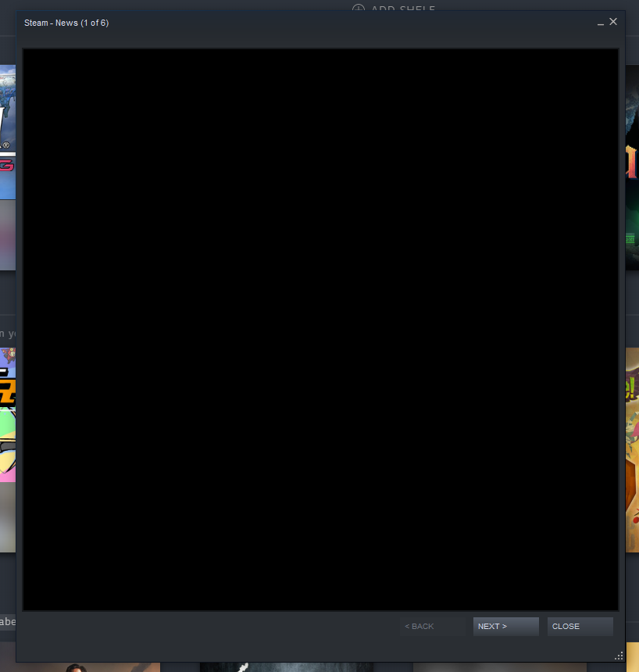Screen dimensions: 639x672
Task: Click the resize grip of the news window
Action: (x=619, y=656)
